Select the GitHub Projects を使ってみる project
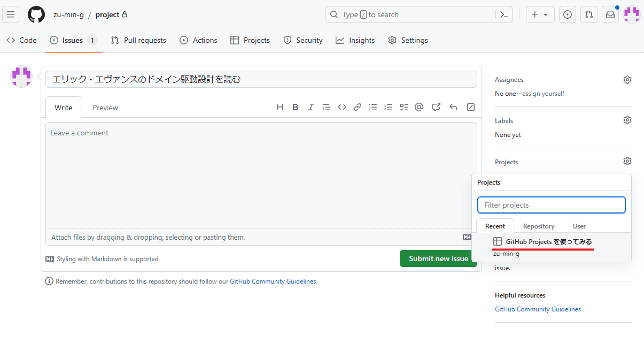644x343 pixels. 548,242
